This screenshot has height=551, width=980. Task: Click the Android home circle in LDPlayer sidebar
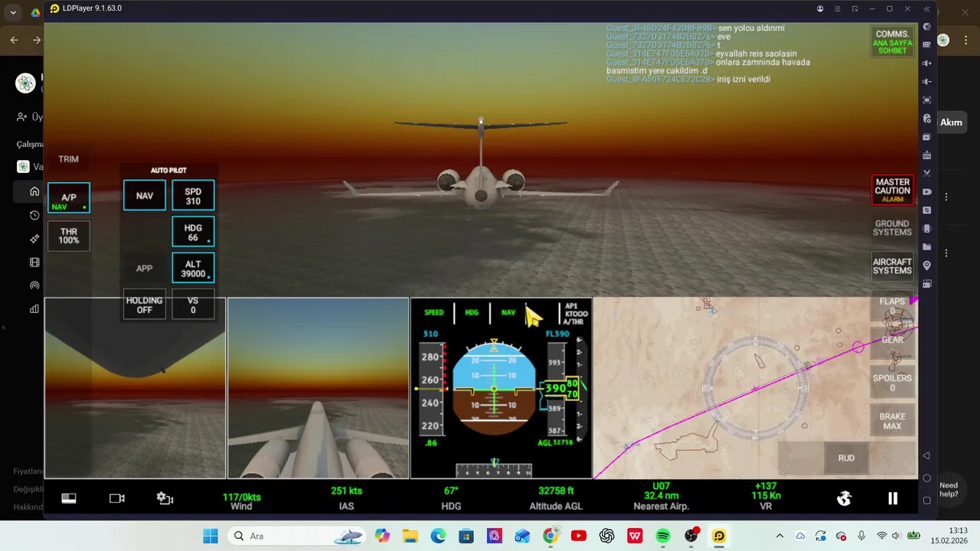coord(927,478)
